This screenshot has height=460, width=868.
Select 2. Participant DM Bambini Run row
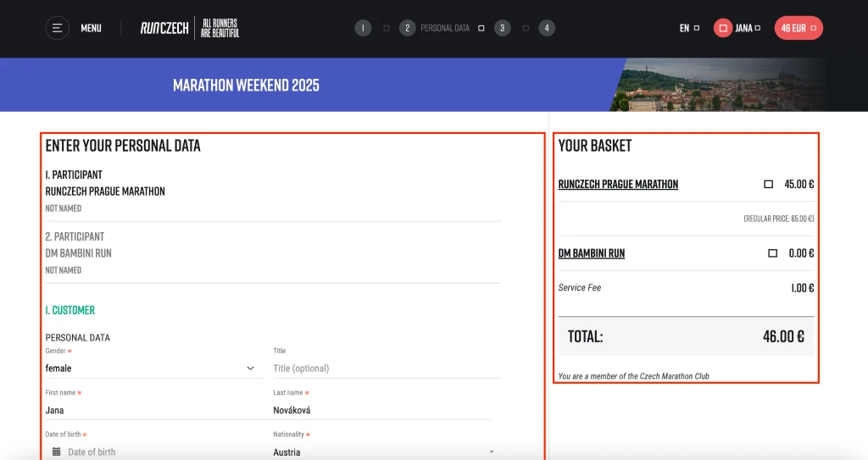click(x=274, y=253)
